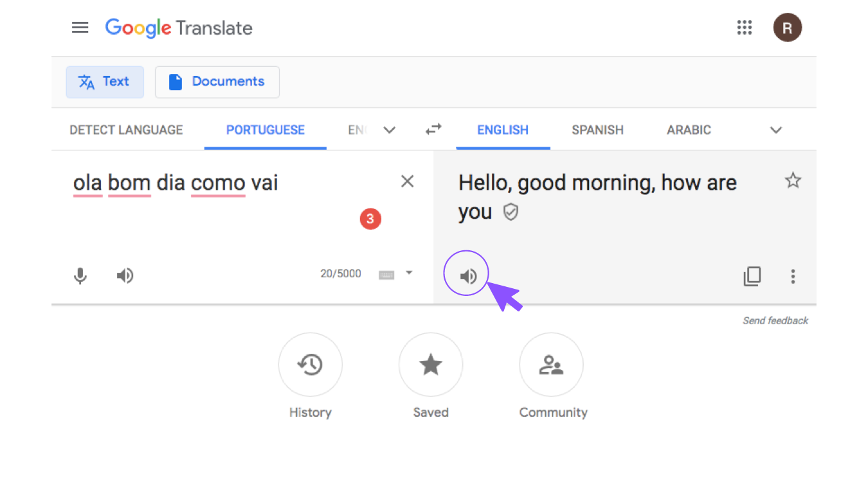Listen to the English translation

tap(467, 277)
